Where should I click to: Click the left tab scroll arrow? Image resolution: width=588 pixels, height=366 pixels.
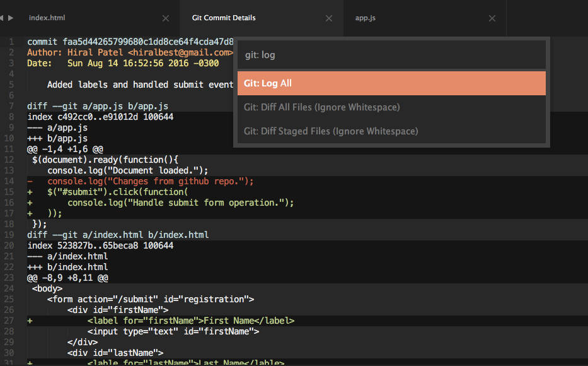(3, 18)
